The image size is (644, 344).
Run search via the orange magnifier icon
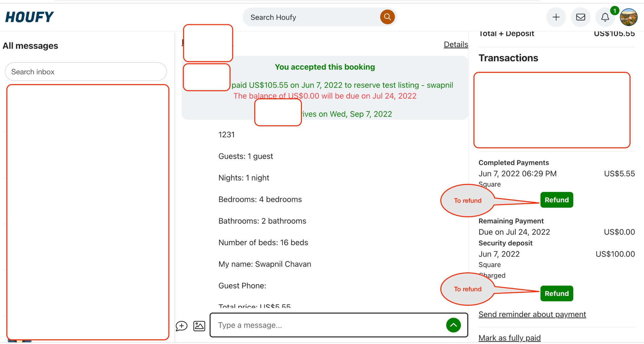click(x=387, y=17)
